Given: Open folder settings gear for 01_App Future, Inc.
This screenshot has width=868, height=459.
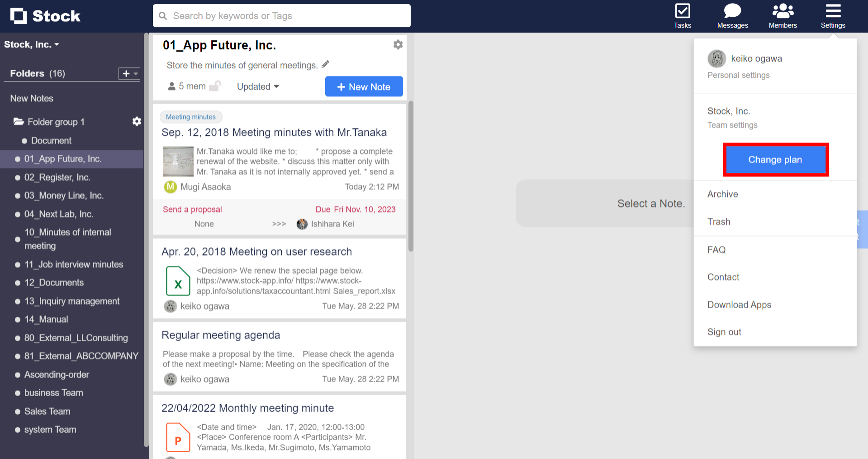Looking at the screenshot, I should tap(398, 44).
